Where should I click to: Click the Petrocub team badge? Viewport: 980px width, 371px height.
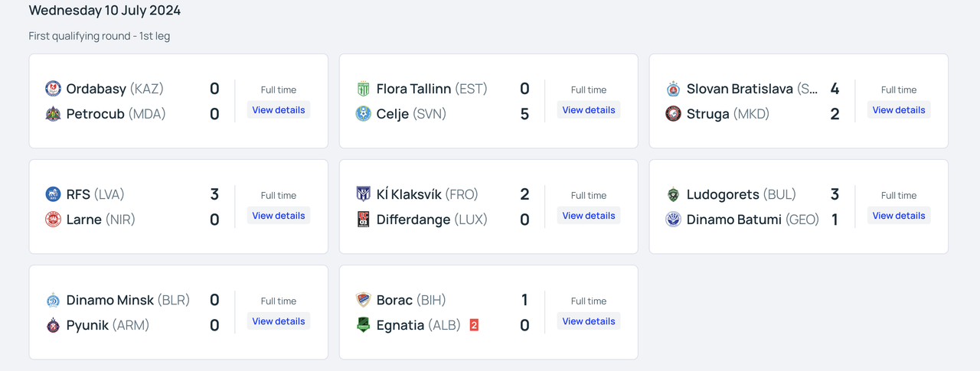[x=53, y=114]
